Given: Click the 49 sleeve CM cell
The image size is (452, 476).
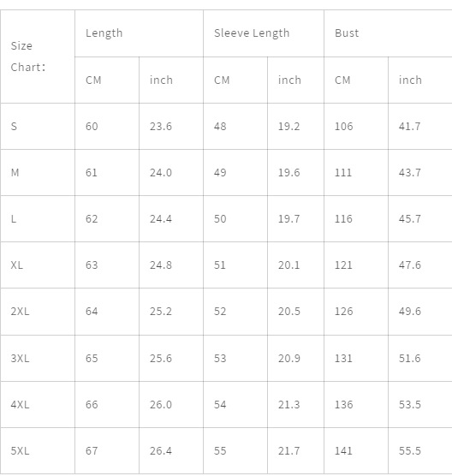Looking at the screenshot, I should point(235,172).
